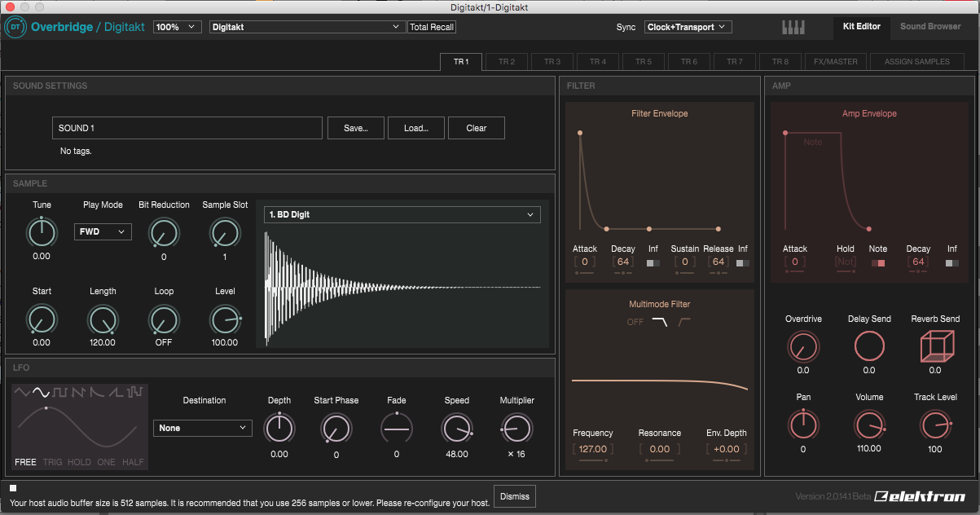980x515 pixels.
Task: Switch to the TR 1 tab
Action: [461, 62]
